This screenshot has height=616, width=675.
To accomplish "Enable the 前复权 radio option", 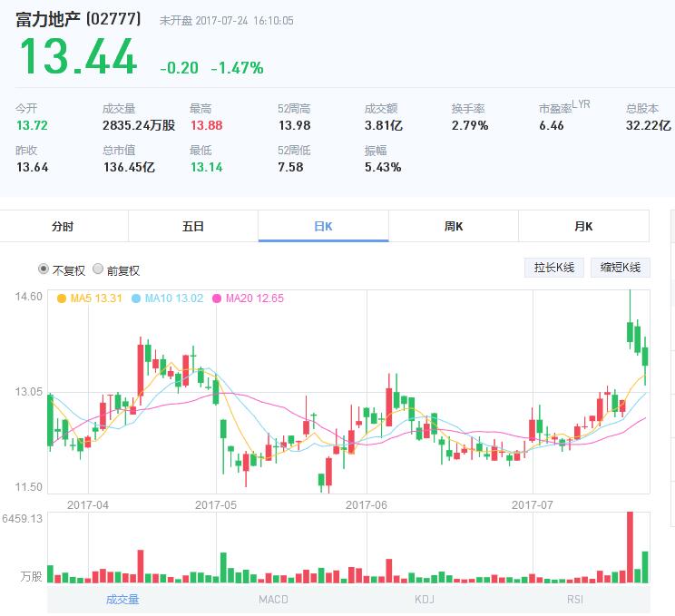I will 98,269.
